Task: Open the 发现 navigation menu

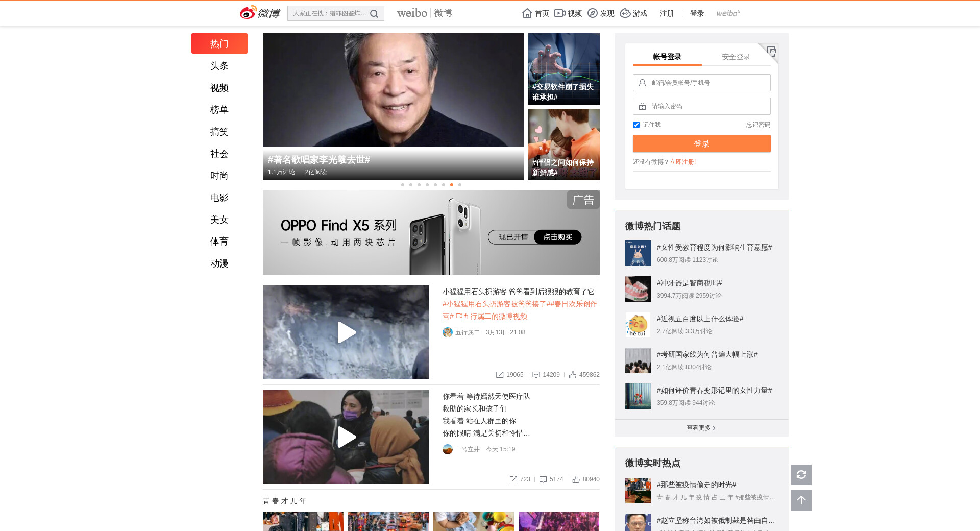Action: 601,13
